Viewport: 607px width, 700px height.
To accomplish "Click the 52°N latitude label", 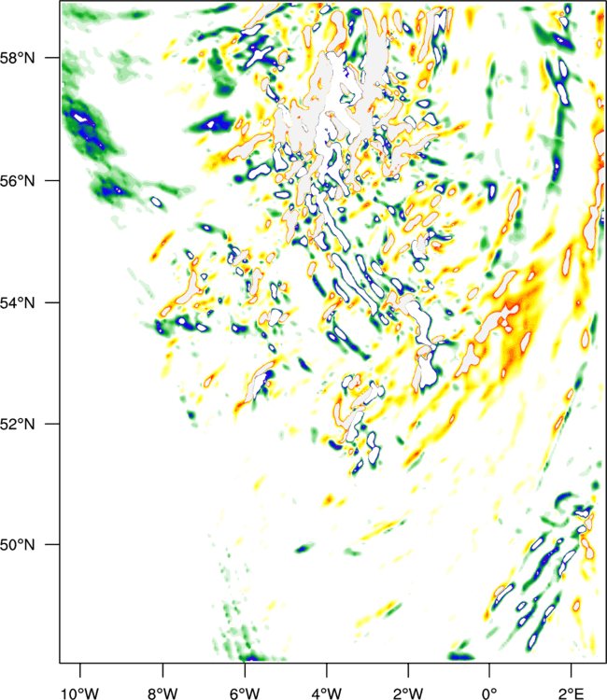I will click(x=18, y=424).
